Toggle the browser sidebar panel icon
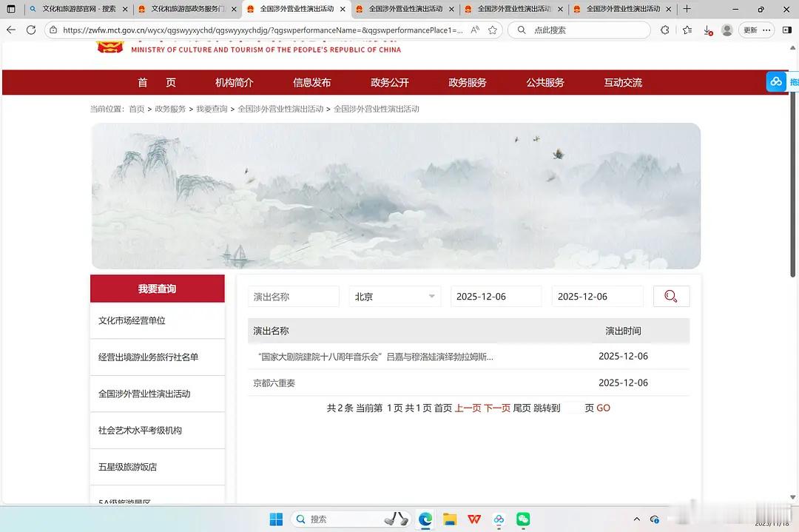 coord(786,30)
